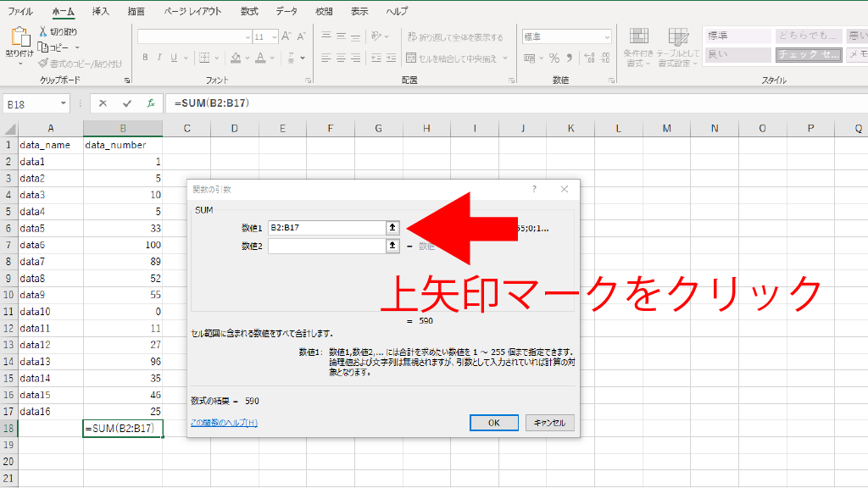Open the 数式 ribbon tab
The width and height of the screenshot is (868, 488).
pyautogui.click(x=248, y=12)
